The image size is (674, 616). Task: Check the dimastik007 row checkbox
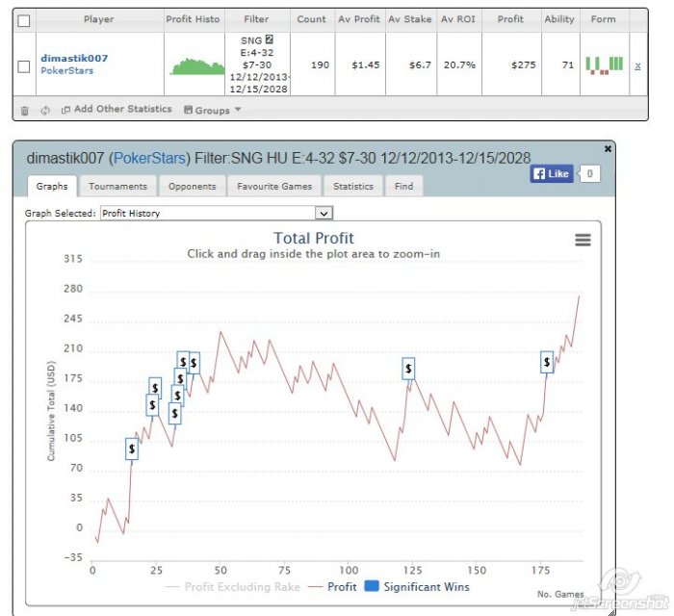click(x=24, y=65)
